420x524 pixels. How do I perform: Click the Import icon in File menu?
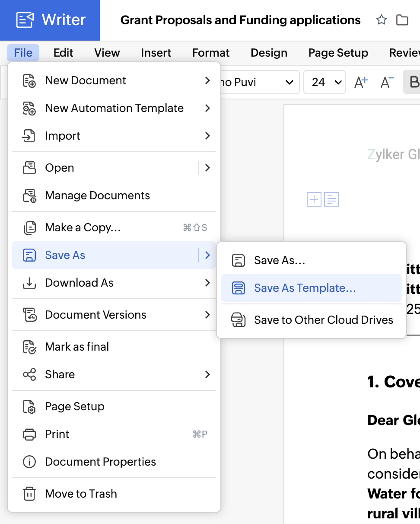tap(29, 136)
